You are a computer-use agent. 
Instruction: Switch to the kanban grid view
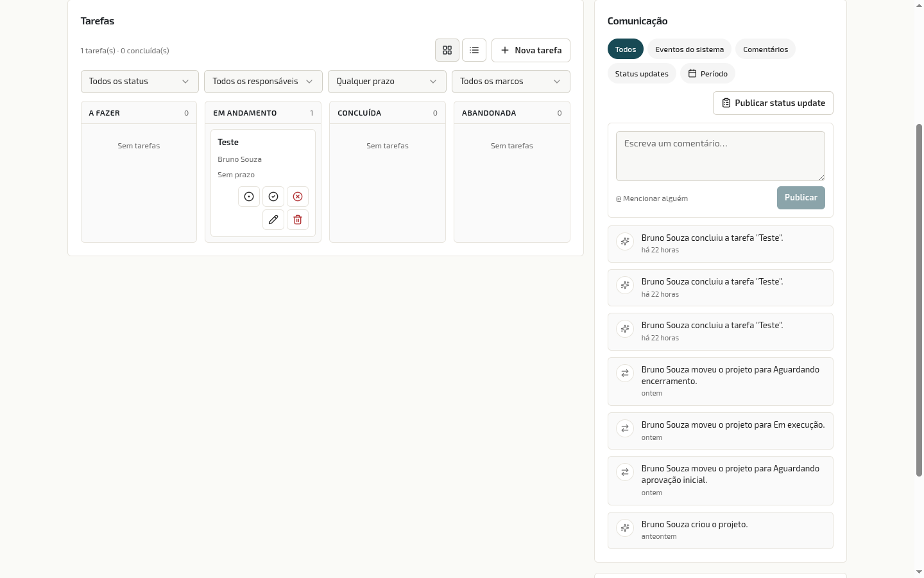point(447,50)
